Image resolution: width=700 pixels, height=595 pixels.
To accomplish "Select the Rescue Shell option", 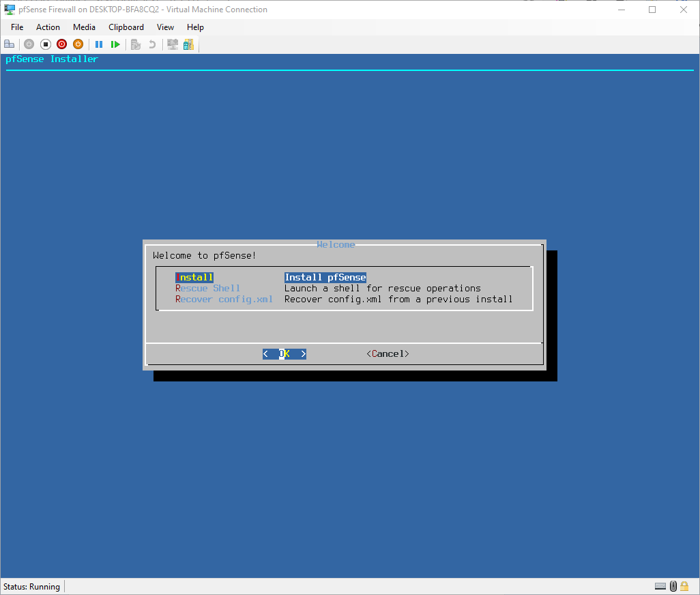I will tap(207, 289).
